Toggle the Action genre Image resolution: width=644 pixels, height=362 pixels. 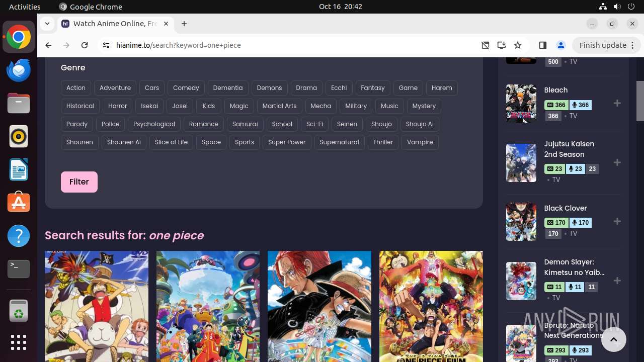pos(76,88)
